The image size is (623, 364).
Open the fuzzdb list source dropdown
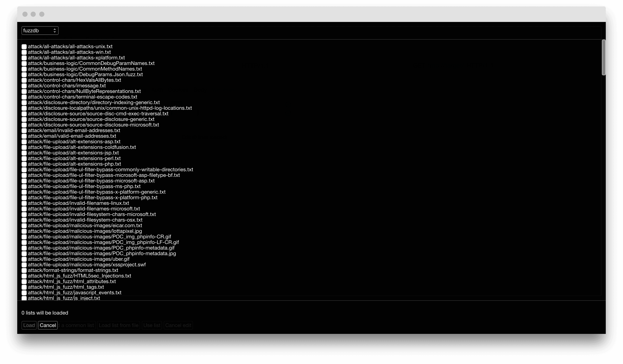pyautogui.click(x=40, y=31)
